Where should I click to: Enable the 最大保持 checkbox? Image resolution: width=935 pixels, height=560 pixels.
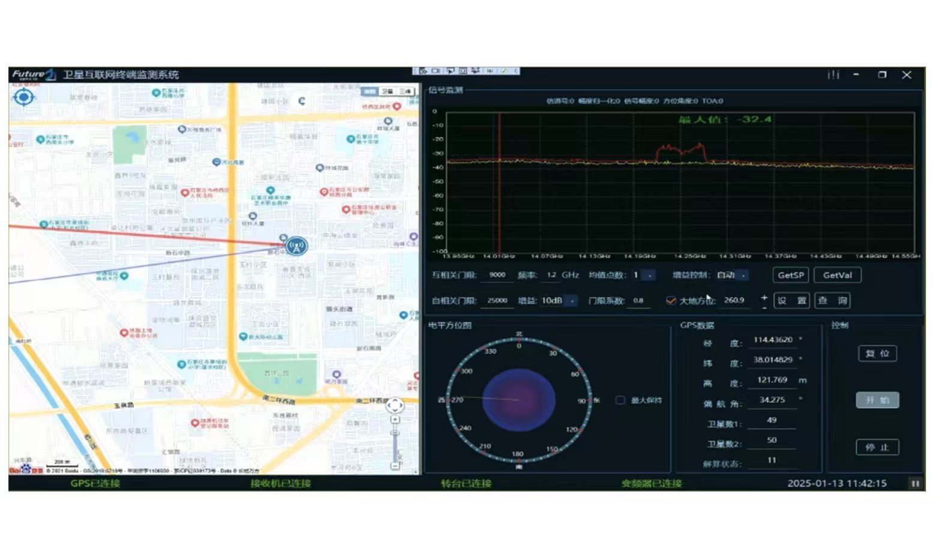[x=620, y=400]
